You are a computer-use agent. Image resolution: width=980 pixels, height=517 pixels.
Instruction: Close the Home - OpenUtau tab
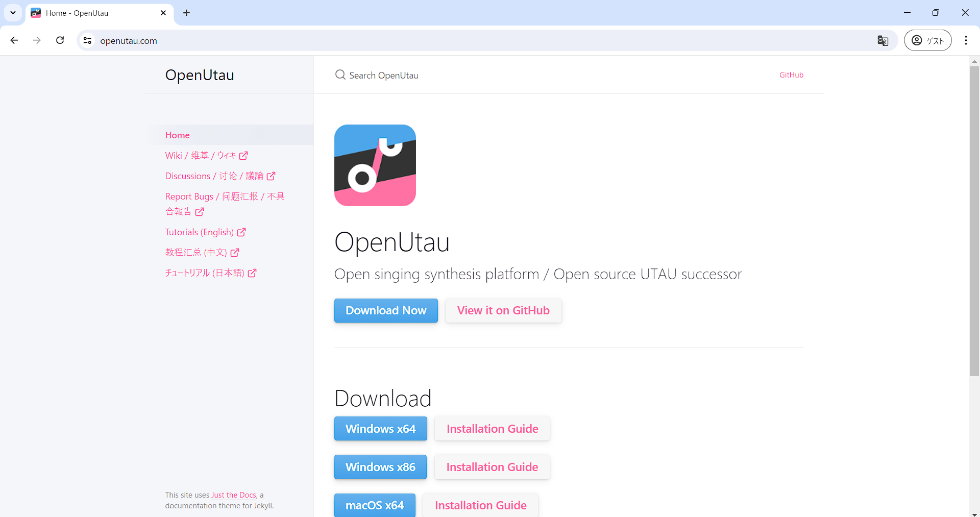(x=163, y=13)
